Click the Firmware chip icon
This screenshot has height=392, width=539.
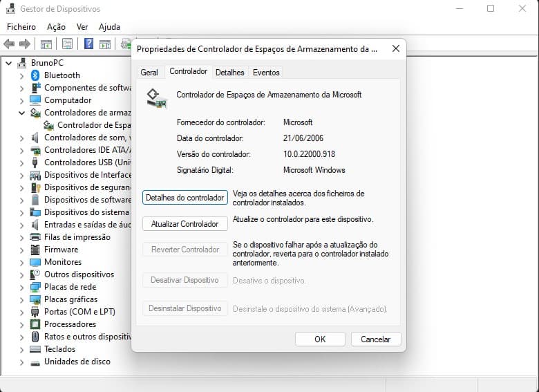tap(35, 250)
